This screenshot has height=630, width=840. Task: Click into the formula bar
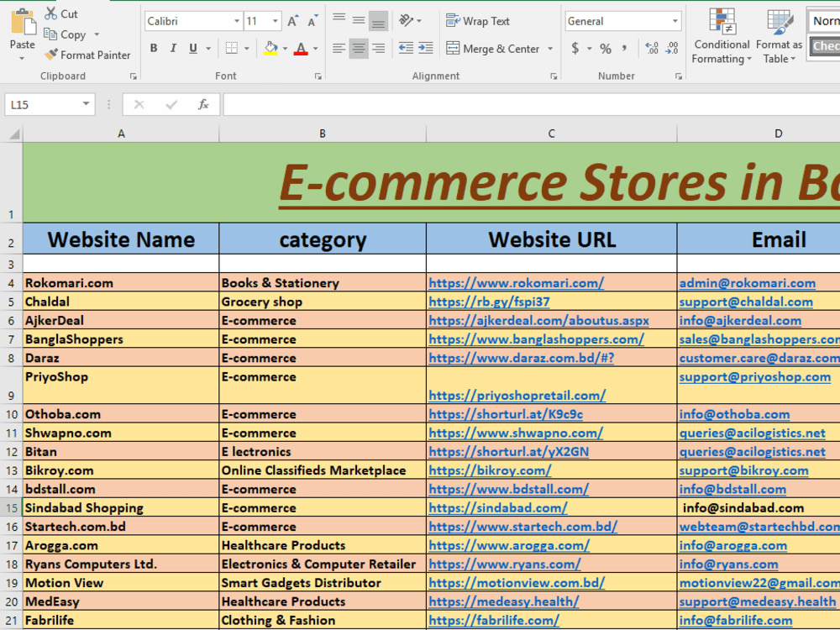coord(532,104)
